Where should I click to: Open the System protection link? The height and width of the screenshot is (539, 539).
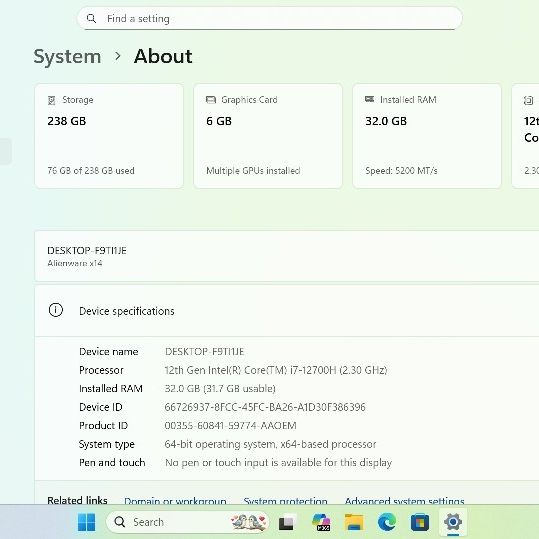285,500
